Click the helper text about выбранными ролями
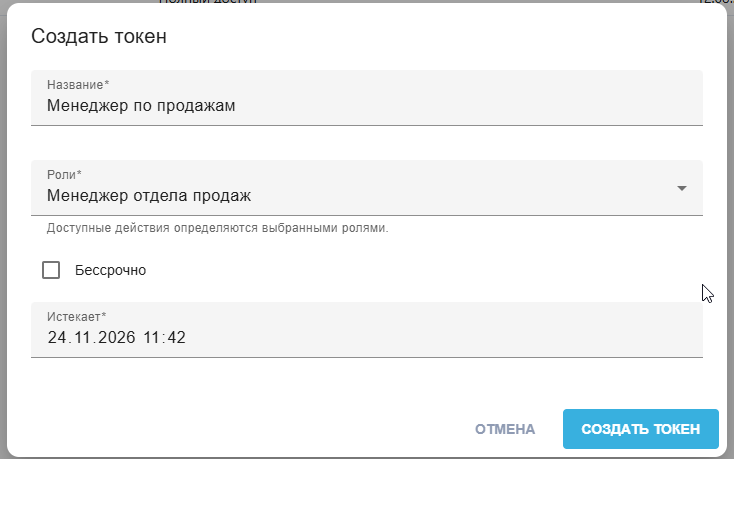This screenshot has width=734, height=532. click(218, 228)
